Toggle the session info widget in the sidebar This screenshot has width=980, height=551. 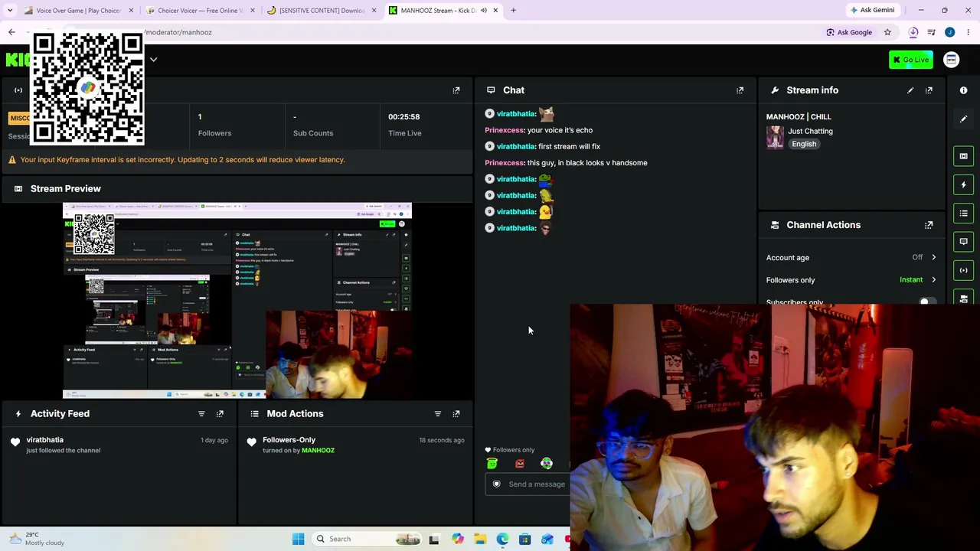(964, 270)
